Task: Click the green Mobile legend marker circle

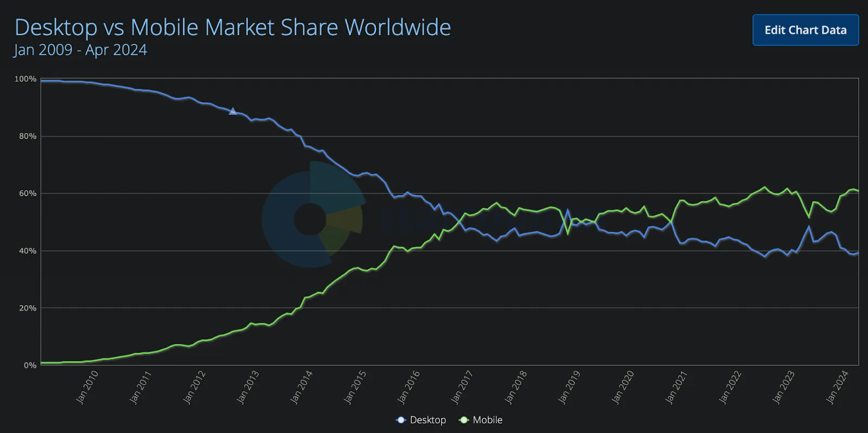Action: pos(464,420)
